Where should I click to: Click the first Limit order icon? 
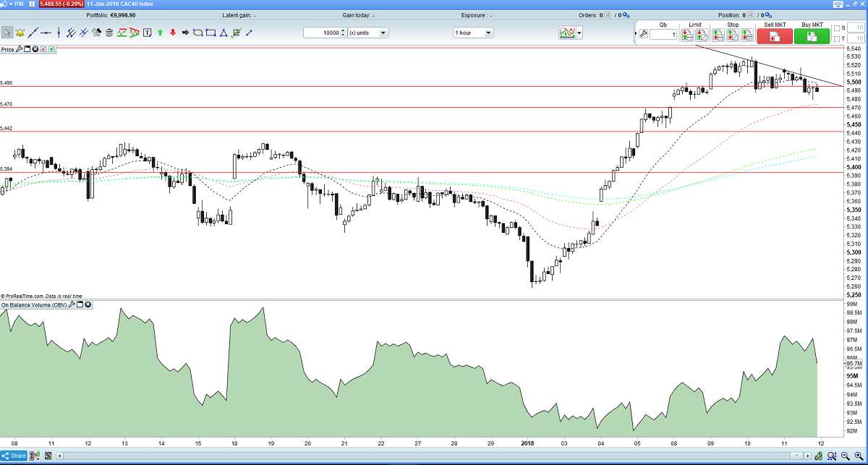[x=687, y=35]
